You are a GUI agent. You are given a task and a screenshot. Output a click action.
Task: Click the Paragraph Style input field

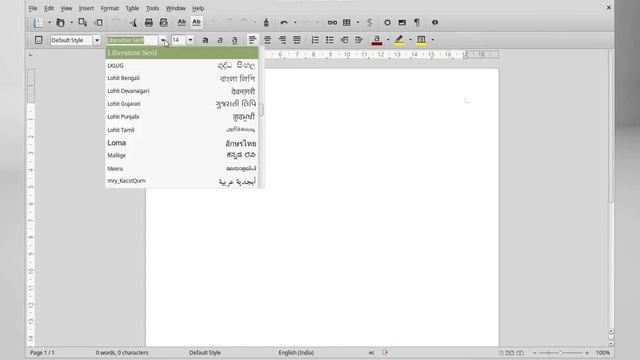tap(72, 40)
